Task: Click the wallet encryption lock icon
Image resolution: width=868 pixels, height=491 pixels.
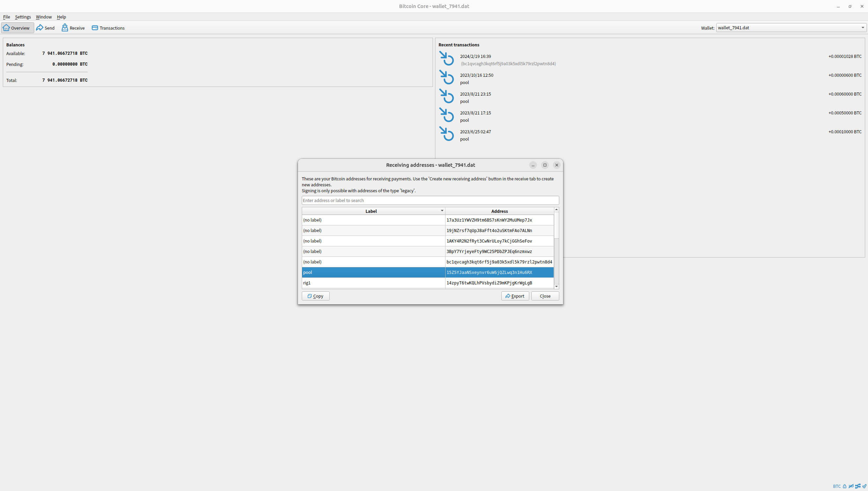Action: pyautogui.click(x=845, y=486)
